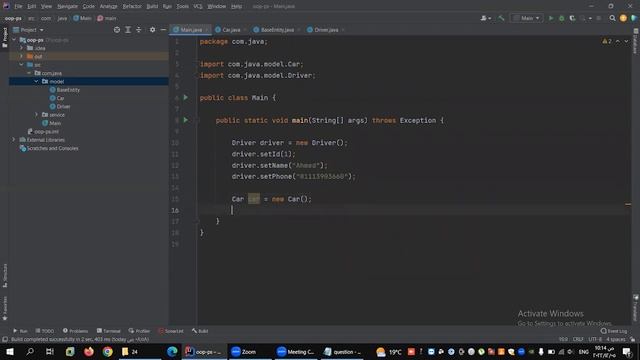Viewport: 640px width, 360px height.
Task: Open Firefox from the taskbar
Action: (89, 351)
